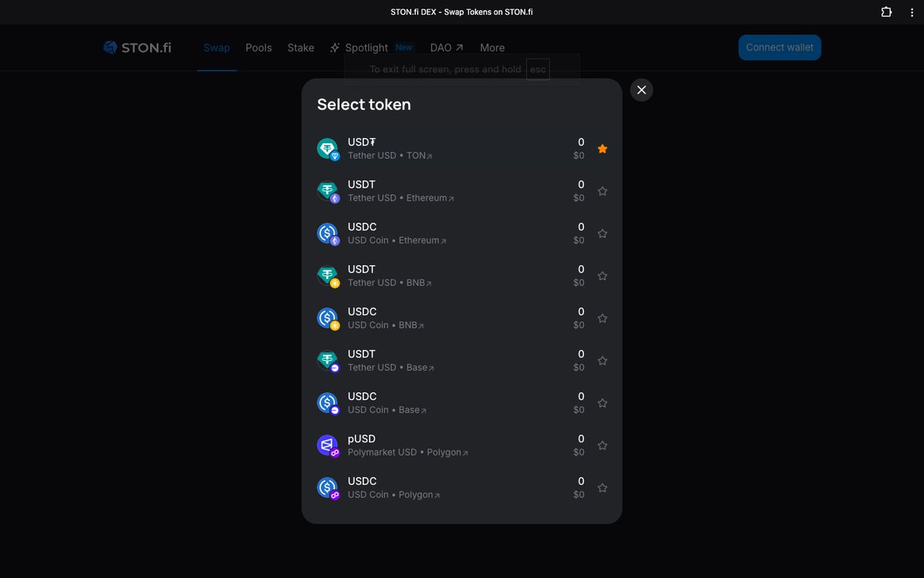Image resolution: width=924 pixels, height=578 pixels.
Task: Select the pUSD token name
Action: (x=362, y=439)
